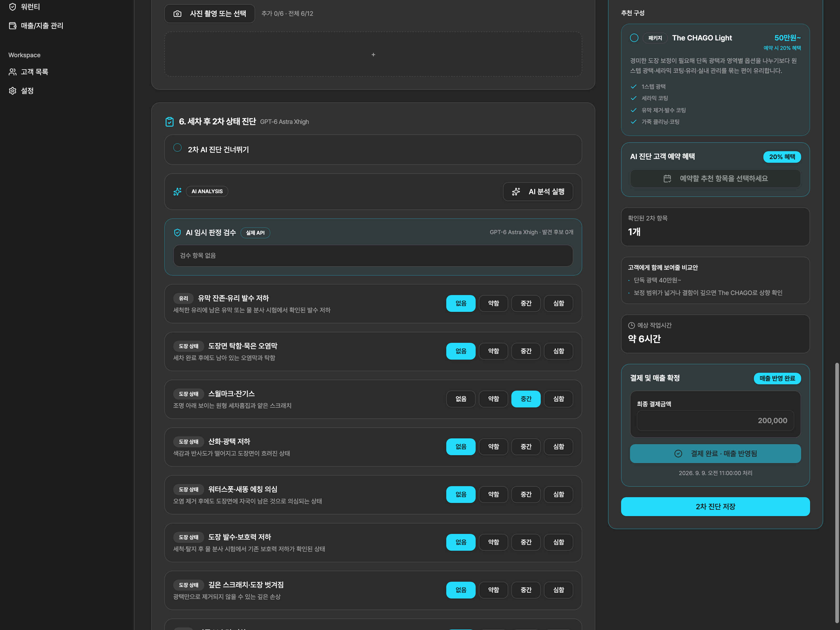Screen dimensions: 840x630
Task: Click the 고객 목록 people icon
Action: [x=13, y=72]
